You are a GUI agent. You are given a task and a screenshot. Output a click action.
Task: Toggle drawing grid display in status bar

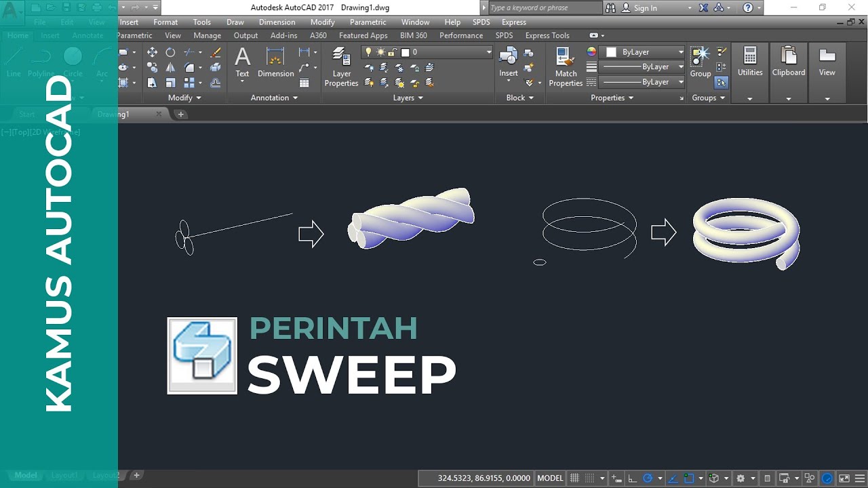pyautogui.click(x=574, y=478)
